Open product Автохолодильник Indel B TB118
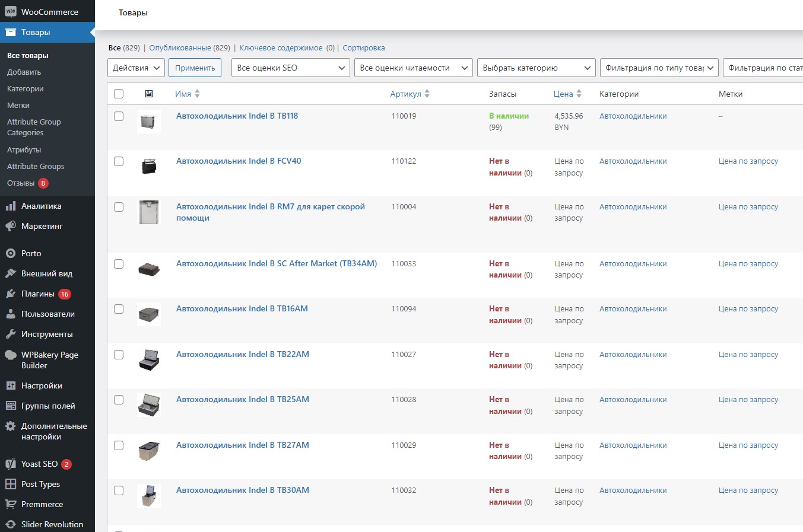The image size is (803, 532). click(237, 116)
